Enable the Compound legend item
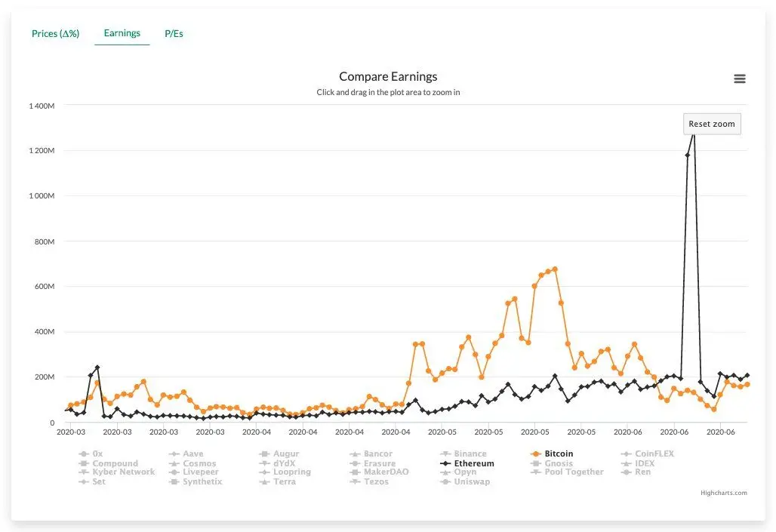Image resolution: width=776 pixels, height=532 pixels. (x=115, y=463)
